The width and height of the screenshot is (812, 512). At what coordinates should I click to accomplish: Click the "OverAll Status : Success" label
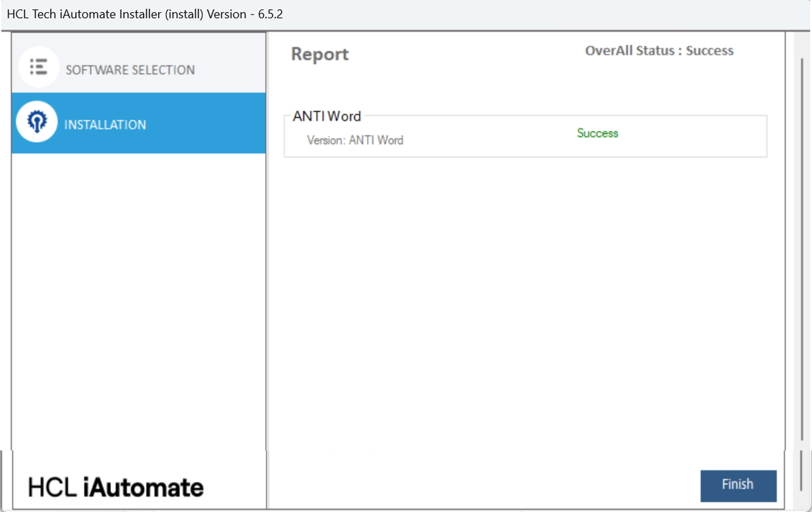(x=659, y=50)
